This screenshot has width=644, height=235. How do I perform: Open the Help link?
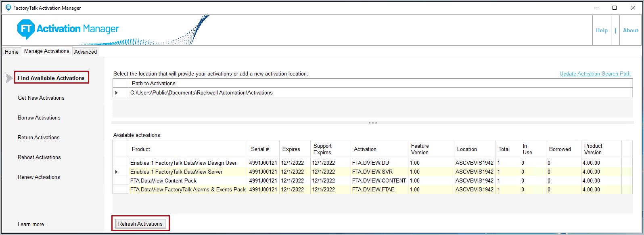tap(602, 30)
